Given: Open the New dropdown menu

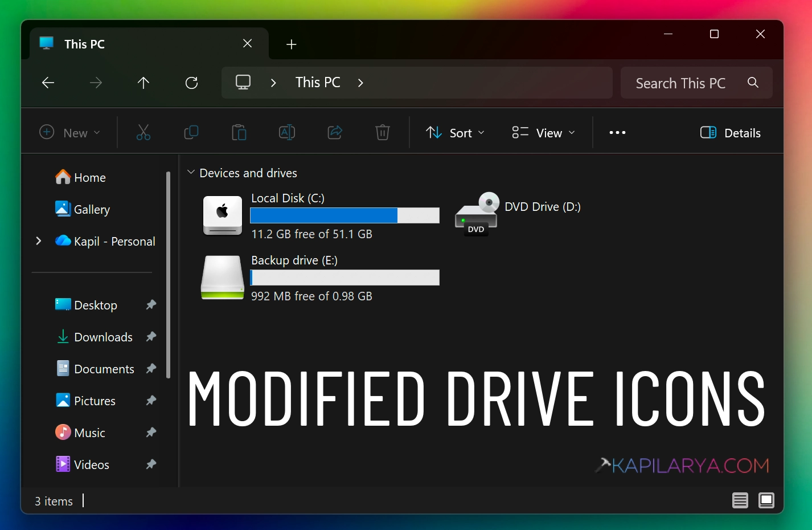Looking at the screenshot, I should pyautogui.click(x=69, y=133).
